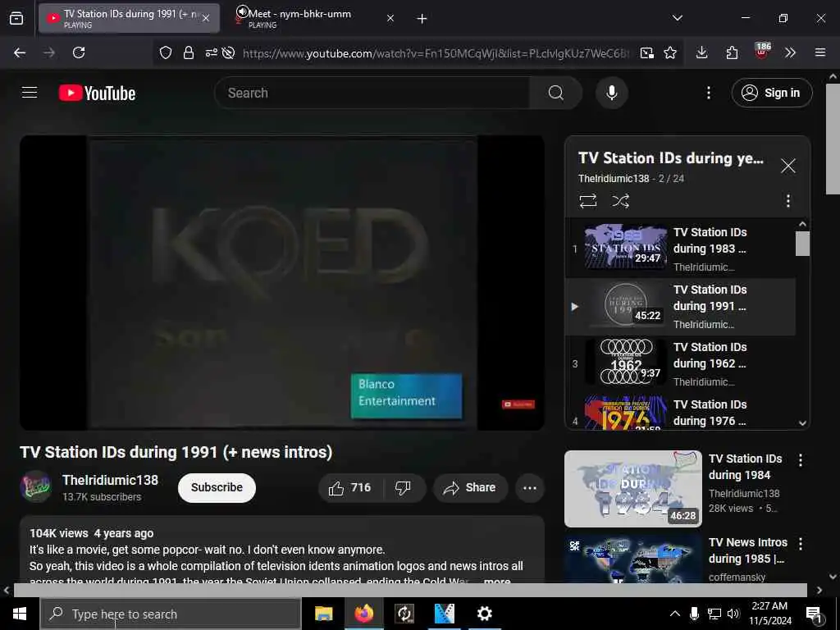Open YouTube settings three-dot menu
Image resolution: width=840 pixels, height=630 pixels.
coord(708,93)
